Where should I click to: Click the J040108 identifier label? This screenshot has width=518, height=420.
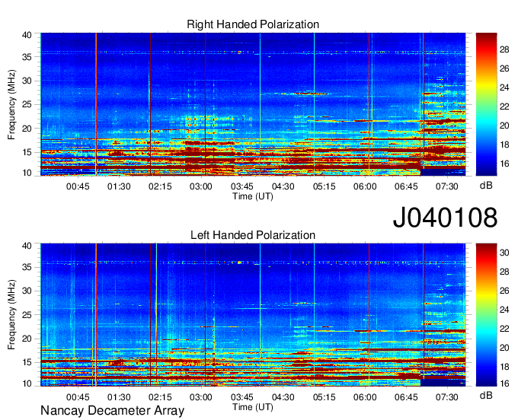coord(445,217)
